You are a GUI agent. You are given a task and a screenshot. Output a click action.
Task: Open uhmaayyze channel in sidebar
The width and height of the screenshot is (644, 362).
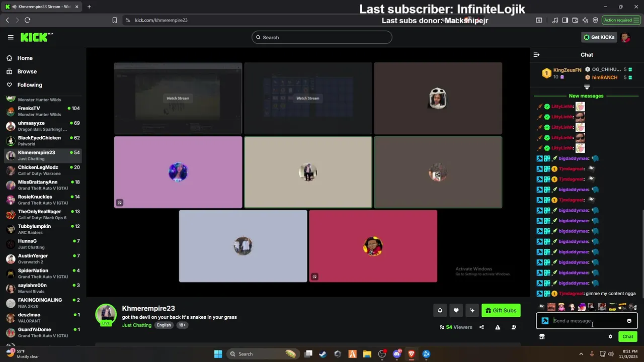pos(43,126)
